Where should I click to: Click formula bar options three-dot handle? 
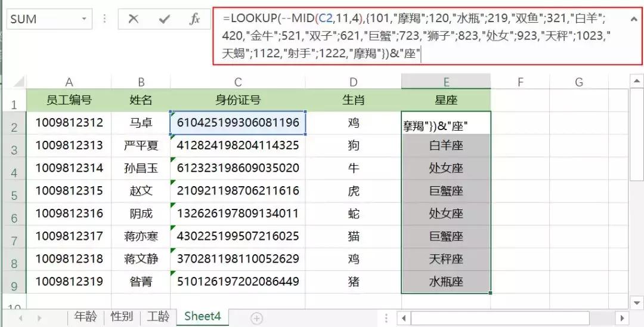tap(104, 19)
